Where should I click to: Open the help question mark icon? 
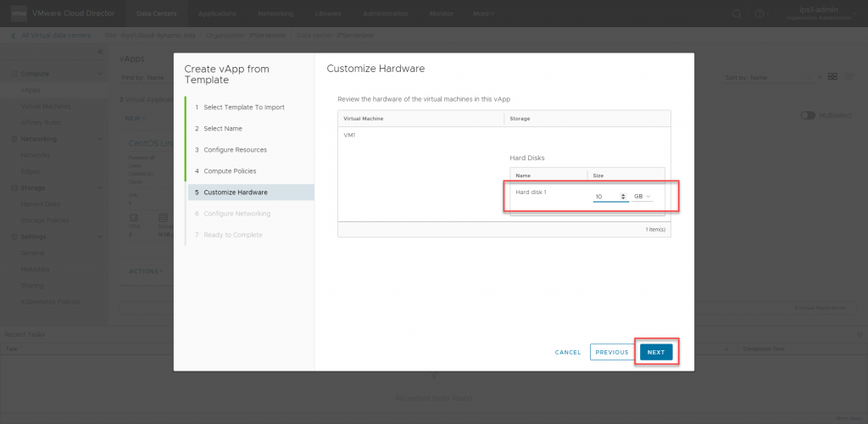coord(759,14)
